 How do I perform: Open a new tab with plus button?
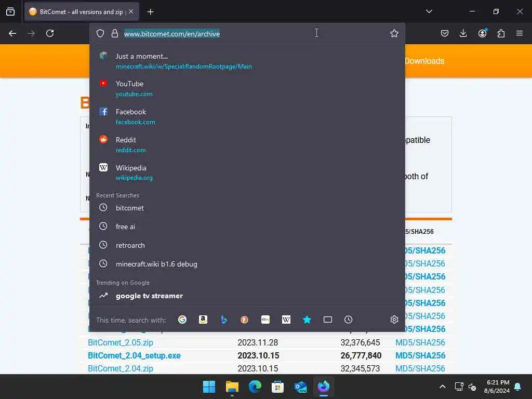pos(150,12)
